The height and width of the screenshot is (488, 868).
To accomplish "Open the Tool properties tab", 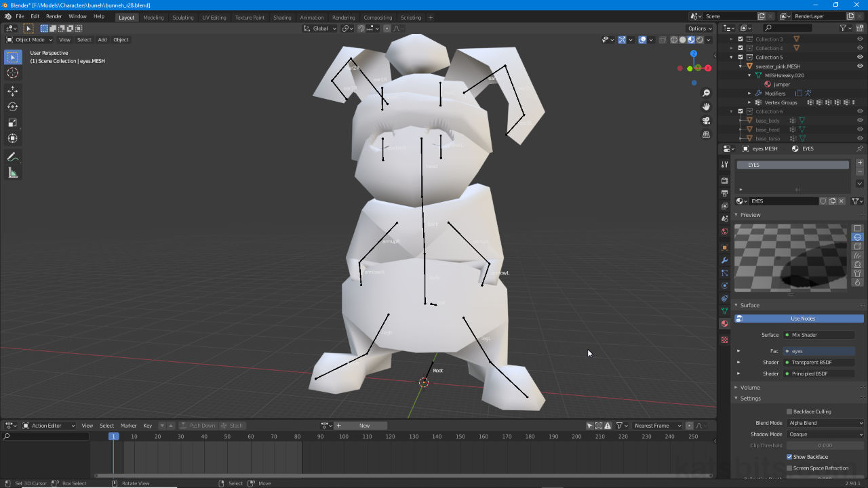I will click(724, 165).
